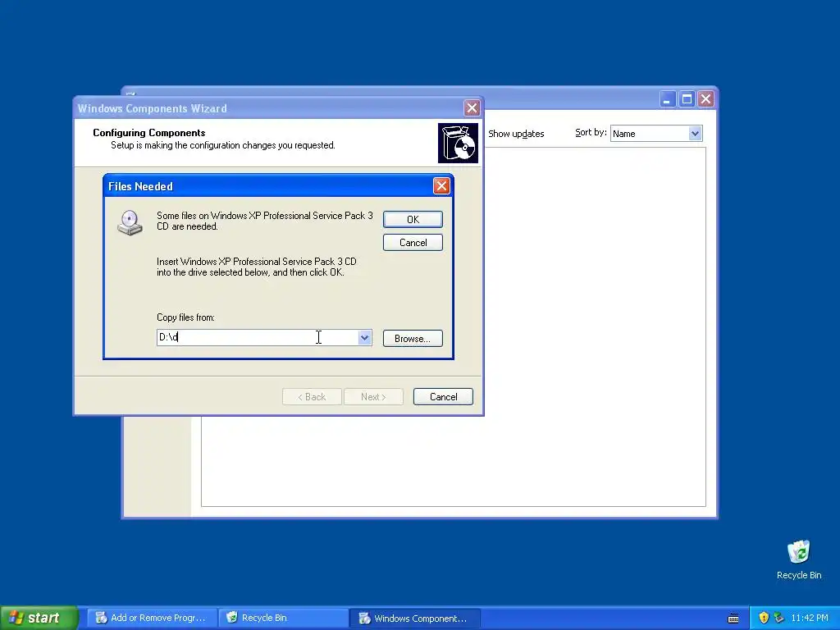Maximize the Add or Remove Programs window
Screen dimensions: 840x630
point(687,99)
